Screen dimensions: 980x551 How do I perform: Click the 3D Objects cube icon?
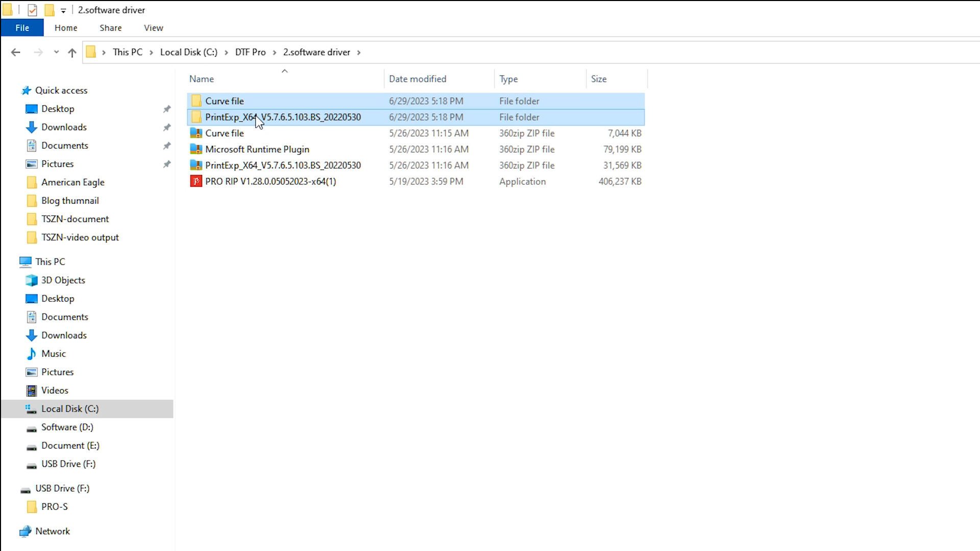tap(32, 280)
